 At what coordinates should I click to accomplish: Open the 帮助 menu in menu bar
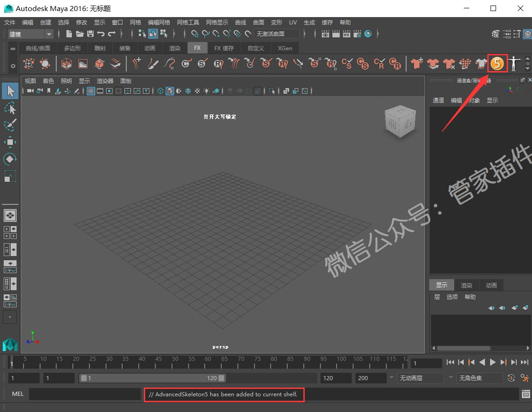click(x=345, y=23)
